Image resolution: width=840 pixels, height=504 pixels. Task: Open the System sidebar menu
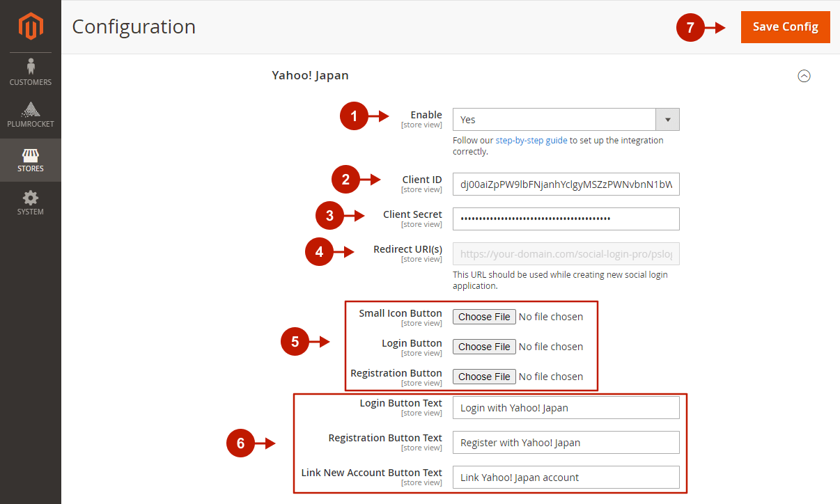pos(31,203)
